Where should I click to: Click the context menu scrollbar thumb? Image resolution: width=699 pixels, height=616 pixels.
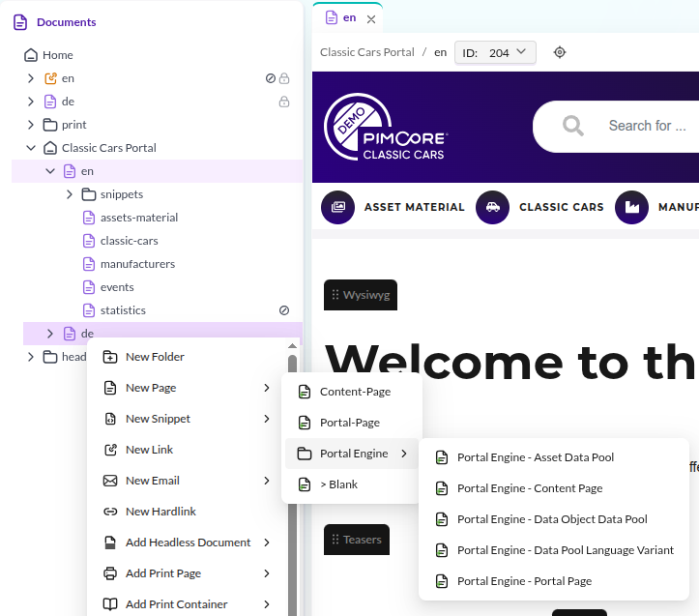click(292, 486)
